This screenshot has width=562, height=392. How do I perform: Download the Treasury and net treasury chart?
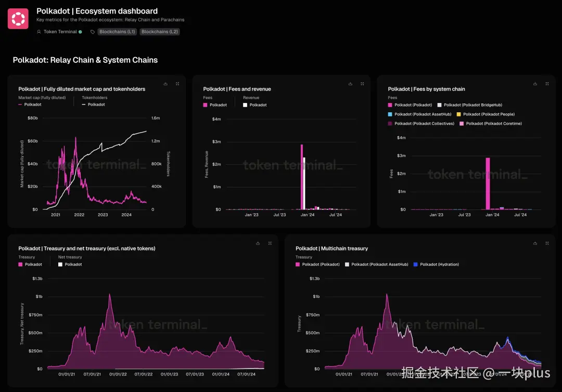point(258,243)
